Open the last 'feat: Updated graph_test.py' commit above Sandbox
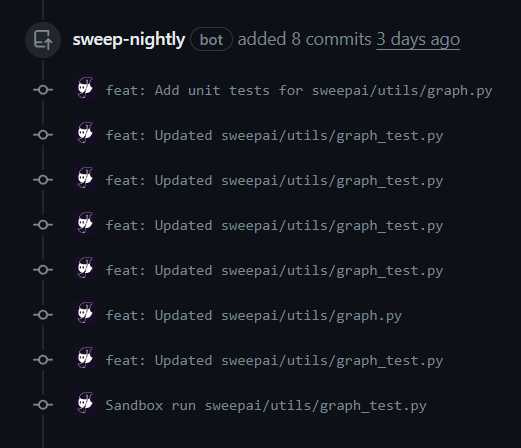Image resolution: width=521 pixels, height=448 pixels. point(274,361)
